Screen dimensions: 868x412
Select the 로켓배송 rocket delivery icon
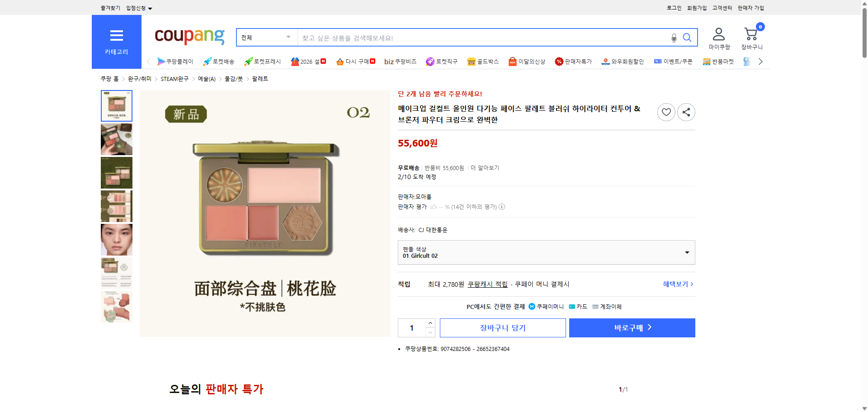[x=207, y=62]
